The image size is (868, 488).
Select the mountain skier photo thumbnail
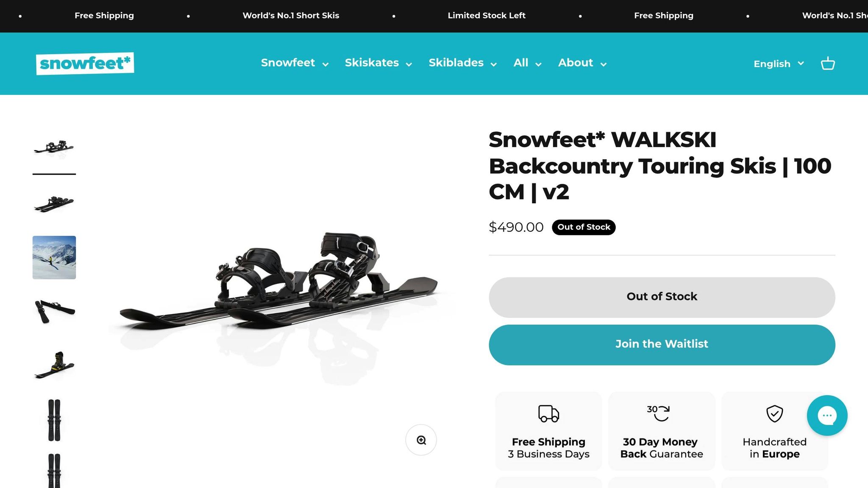54,258
